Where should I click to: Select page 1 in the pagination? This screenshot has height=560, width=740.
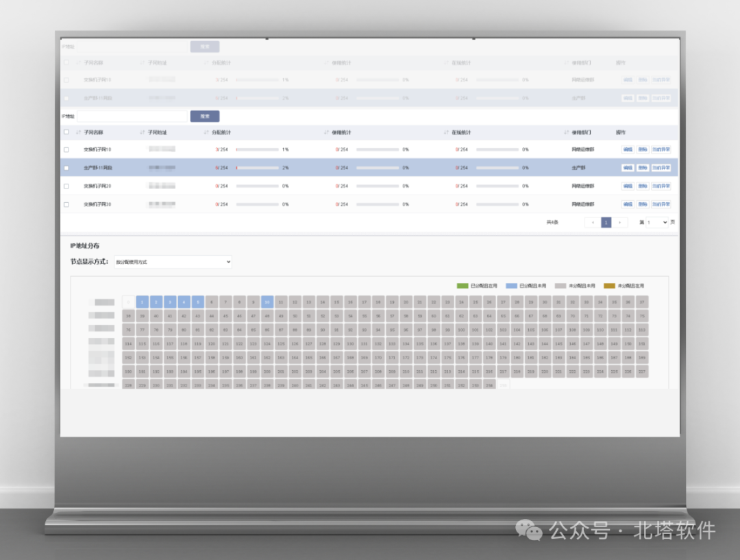click(x=606, y=222)
